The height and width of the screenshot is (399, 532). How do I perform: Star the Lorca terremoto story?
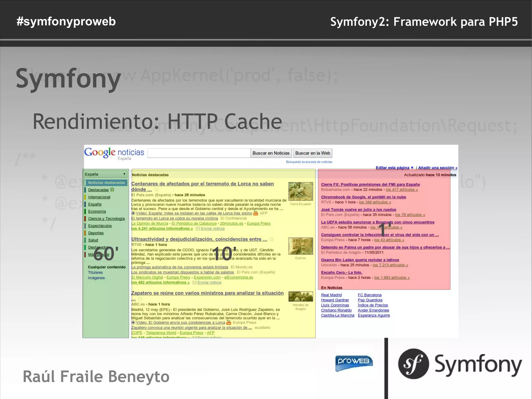[x=156, y=189]
